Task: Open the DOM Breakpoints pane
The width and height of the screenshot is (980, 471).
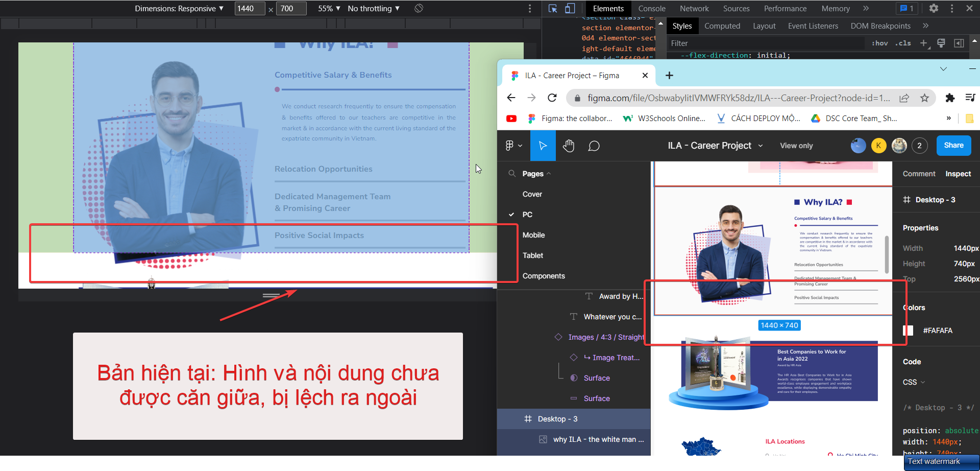Action: point(880,26)
